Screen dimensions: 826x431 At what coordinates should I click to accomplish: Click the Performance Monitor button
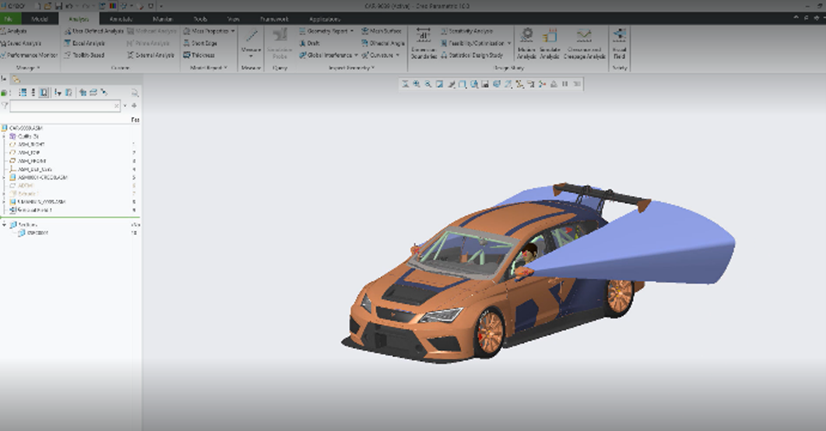click(x=30, y=56)
